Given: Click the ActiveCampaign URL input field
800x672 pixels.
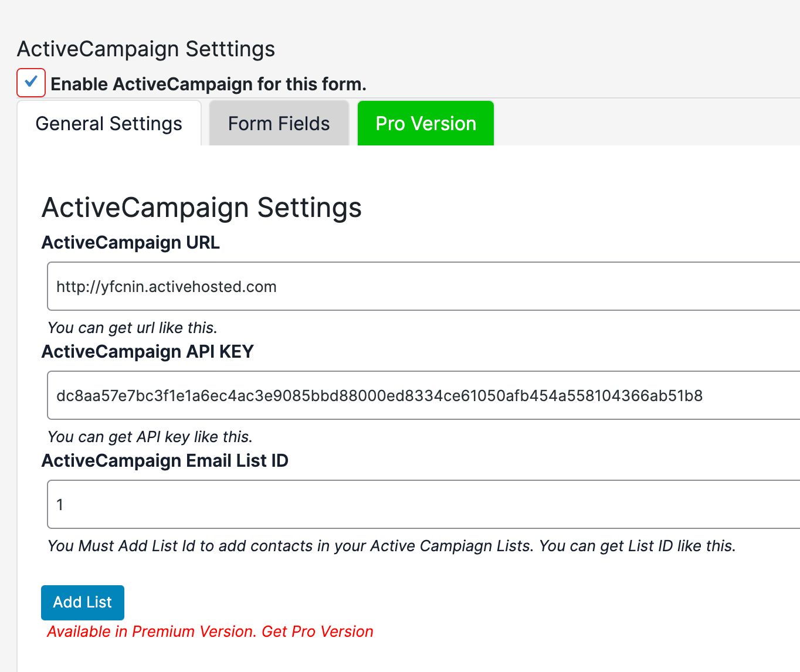Looking at the screenshot, I should pyautogui.click(x=423, y=286).
